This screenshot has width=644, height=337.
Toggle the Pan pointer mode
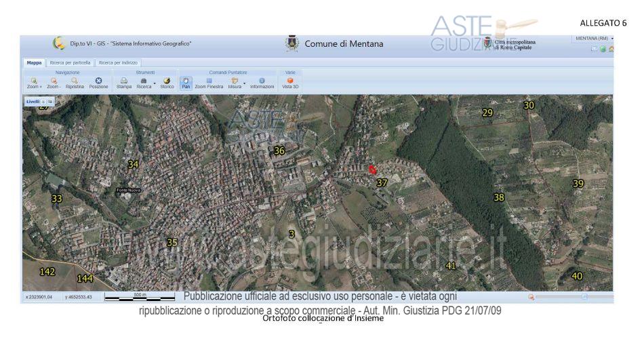186,83
